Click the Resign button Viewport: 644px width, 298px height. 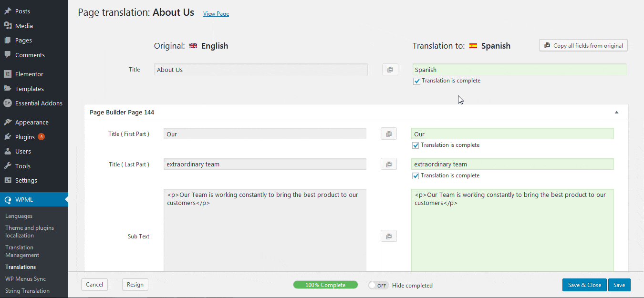[135, 285]
